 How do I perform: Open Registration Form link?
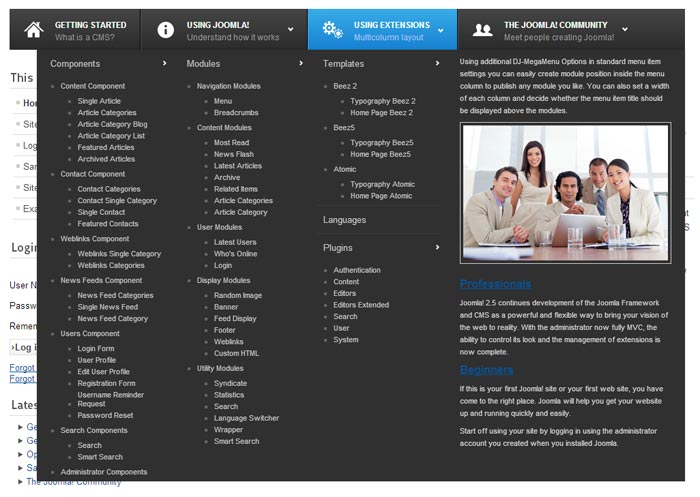click(106, 384)
